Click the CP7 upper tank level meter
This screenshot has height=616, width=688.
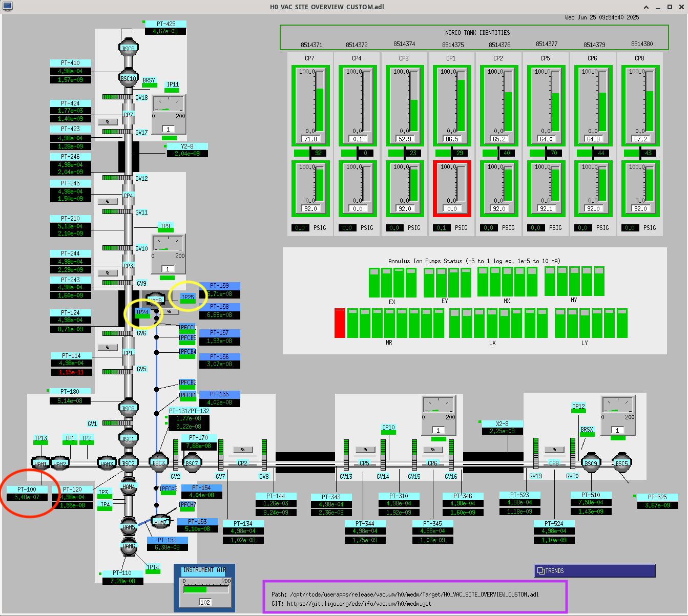click(310, 105)
